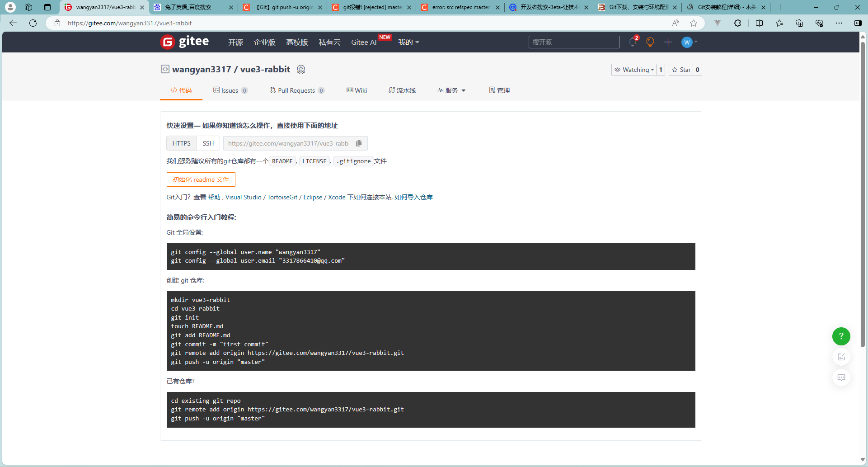Viewport: 868px width, 467px height.
Task: Open the plus icon to create repository
Action: [667, 42]
